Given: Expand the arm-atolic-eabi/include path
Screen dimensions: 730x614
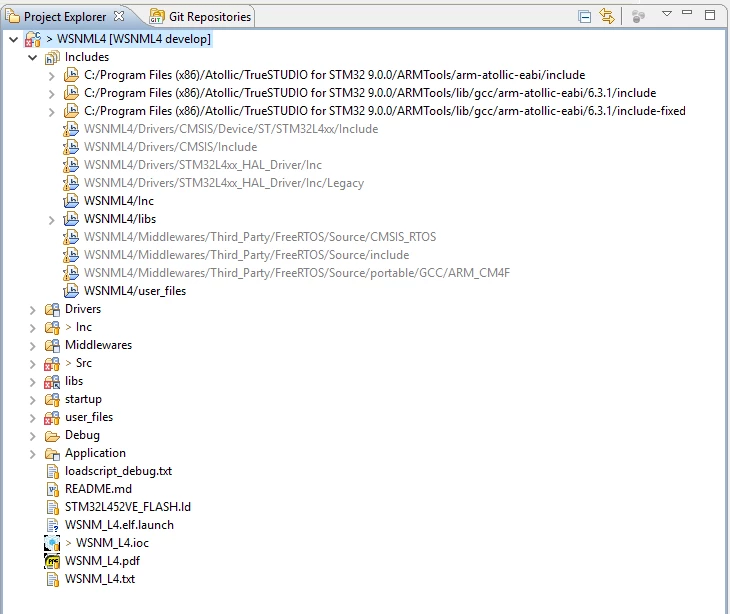Looking at the screenshot, I should click(x=52, y=76).
